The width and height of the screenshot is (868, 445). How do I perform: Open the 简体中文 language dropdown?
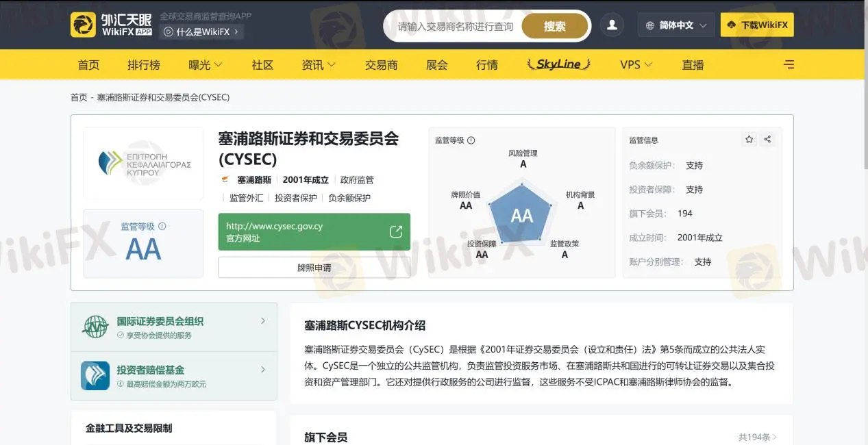click(x=676, y=25)
